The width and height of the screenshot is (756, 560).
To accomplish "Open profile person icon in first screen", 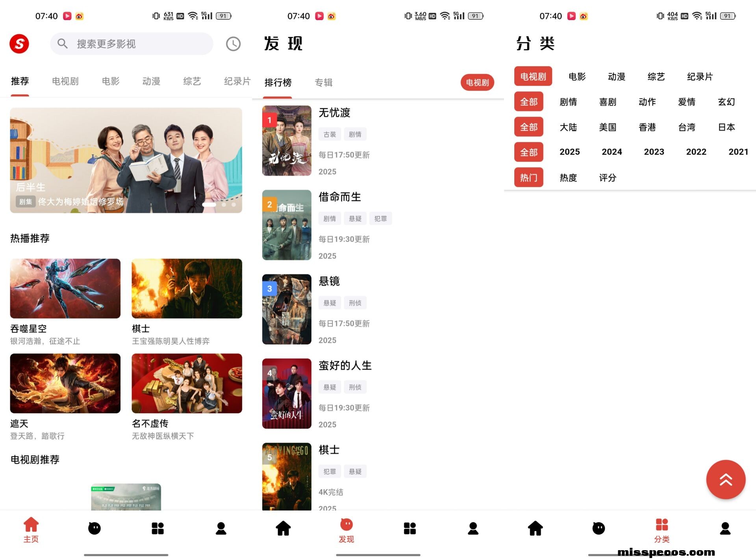I will pyautogui.click(x=221, y=528).
